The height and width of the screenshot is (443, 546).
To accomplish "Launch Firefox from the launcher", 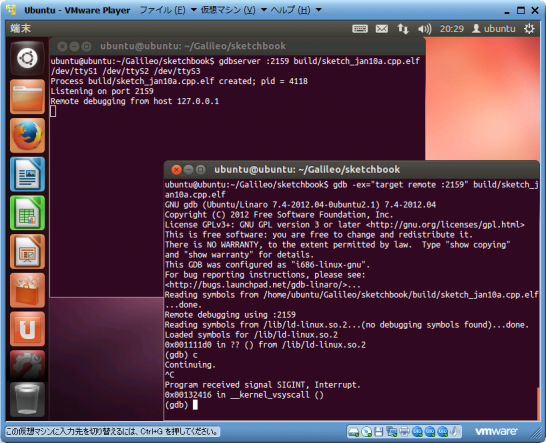I will tap(27, 135).
